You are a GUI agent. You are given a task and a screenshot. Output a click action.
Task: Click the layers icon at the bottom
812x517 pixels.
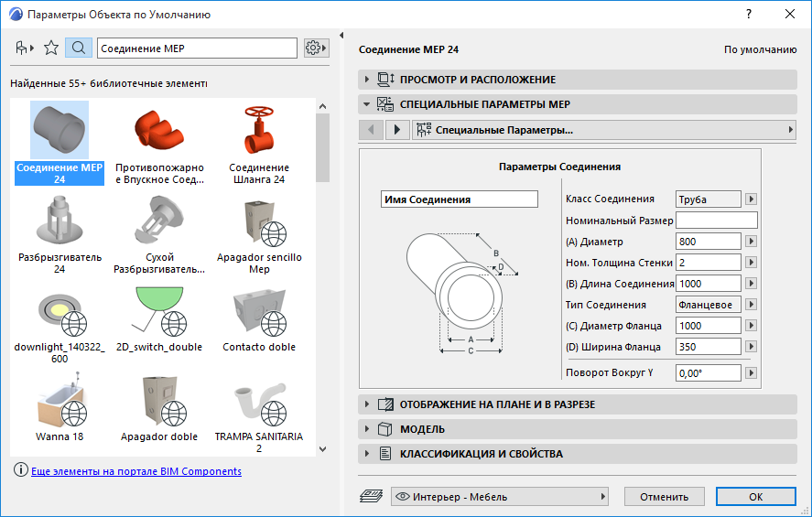click(x=371, y=496)
